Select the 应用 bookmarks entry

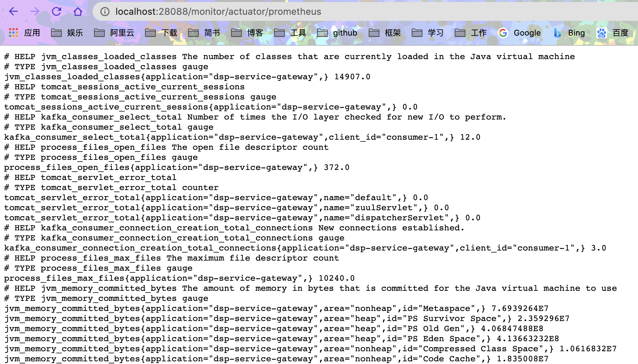tap(32, 33)
